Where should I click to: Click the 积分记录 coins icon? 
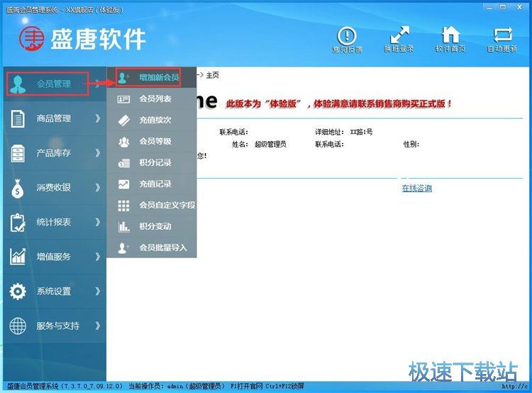tap(123, 163)
